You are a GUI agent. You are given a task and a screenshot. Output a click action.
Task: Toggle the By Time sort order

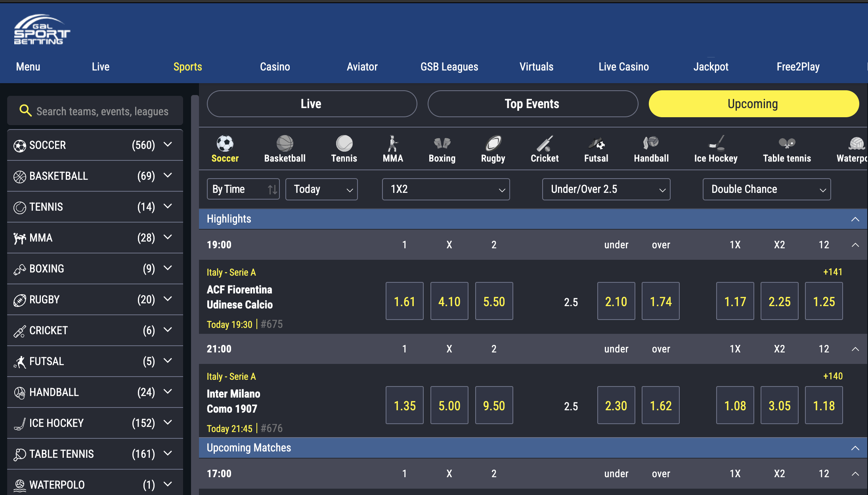[243, 189]
